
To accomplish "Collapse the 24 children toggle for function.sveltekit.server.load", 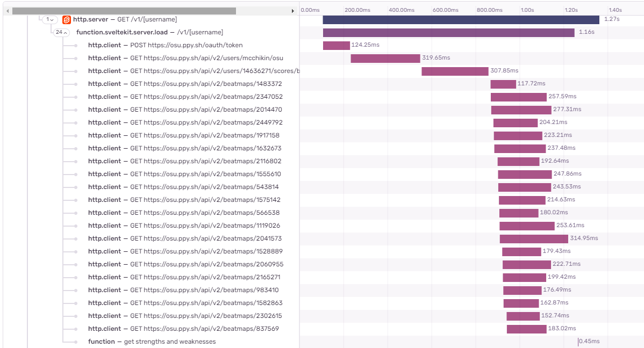I will 61,32.
